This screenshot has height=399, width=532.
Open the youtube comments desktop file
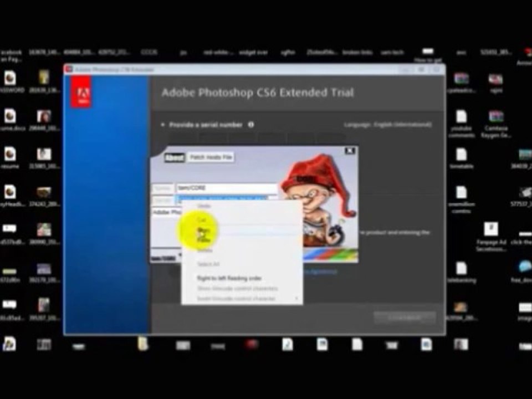pyautogui.click(x=462, y=124)
